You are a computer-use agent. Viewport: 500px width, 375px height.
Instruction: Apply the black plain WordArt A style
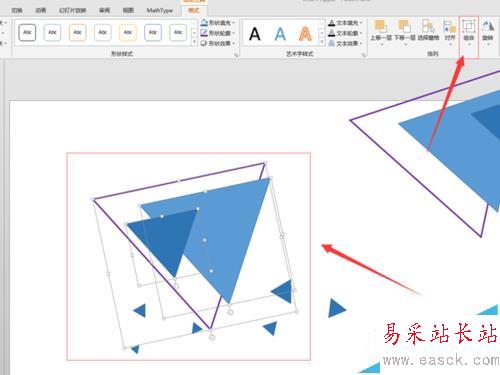coord(255,34)
